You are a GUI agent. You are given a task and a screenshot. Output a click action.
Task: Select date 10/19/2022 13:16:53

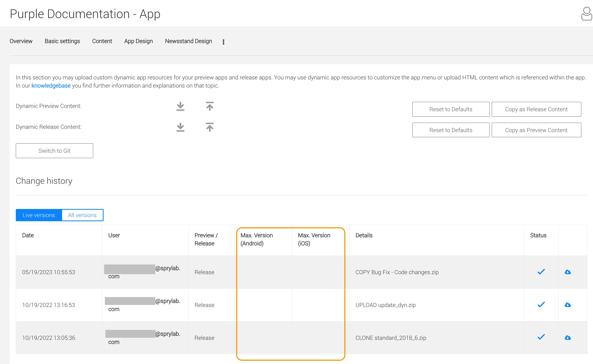(x=49, y=305)
